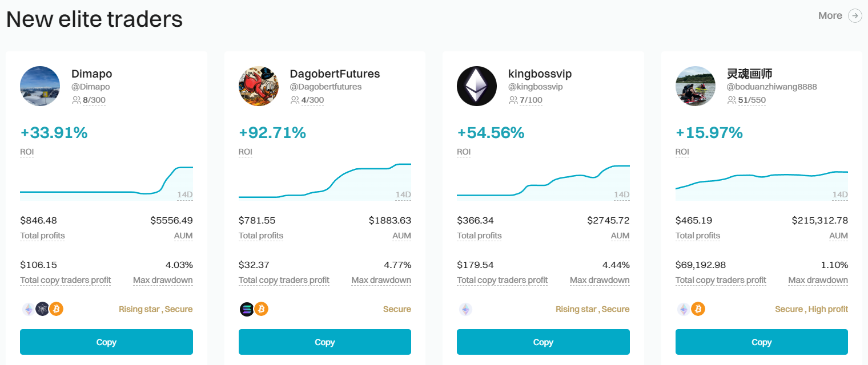Image resolution: width=868 pixels, height=365 pixels.
Task: Hit Copy on kingbossvip's card
Action: pos(543,342)
